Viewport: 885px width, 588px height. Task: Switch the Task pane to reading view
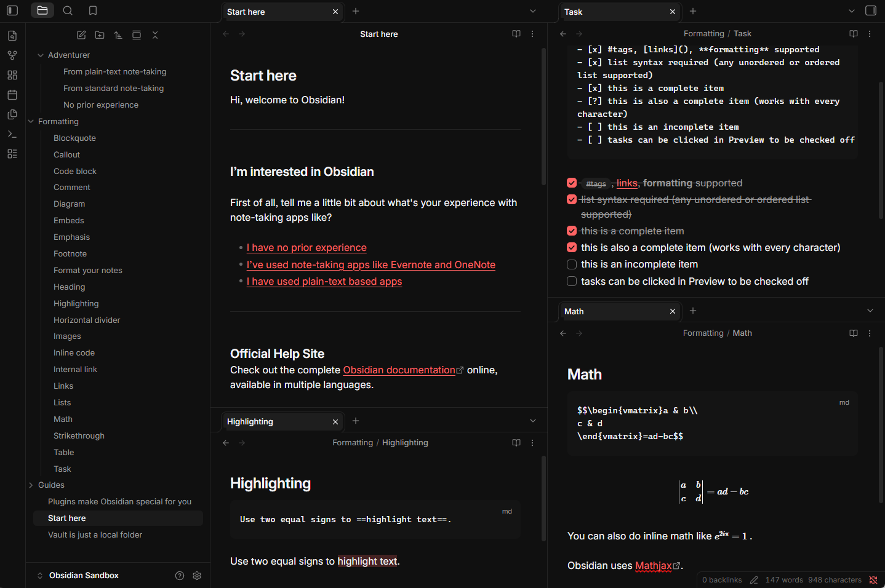point(854,34)
